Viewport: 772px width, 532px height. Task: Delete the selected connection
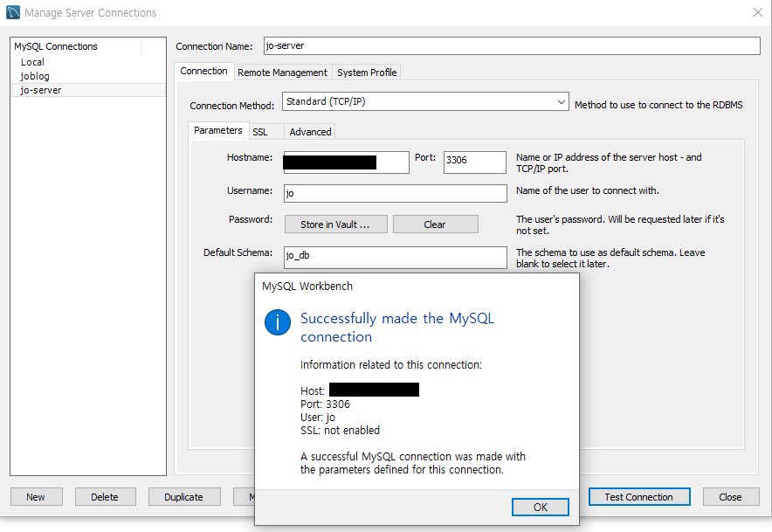(x=105, y=496)
